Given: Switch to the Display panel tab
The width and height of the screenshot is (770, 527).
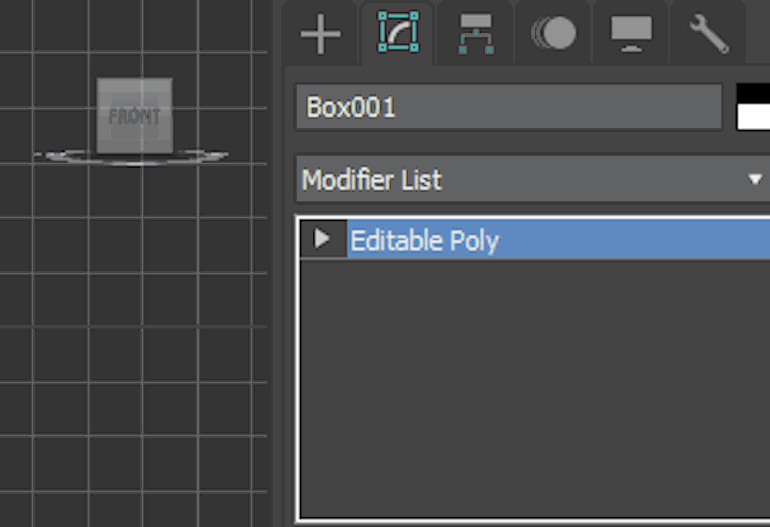Looking at the screenshot, I should coord(632,34).
